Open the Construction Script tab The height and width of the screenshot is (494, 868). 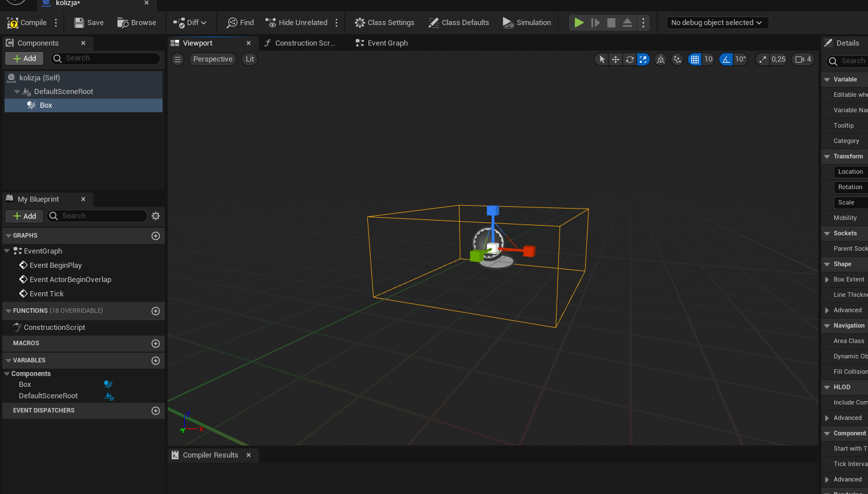(x=299, y=43)
